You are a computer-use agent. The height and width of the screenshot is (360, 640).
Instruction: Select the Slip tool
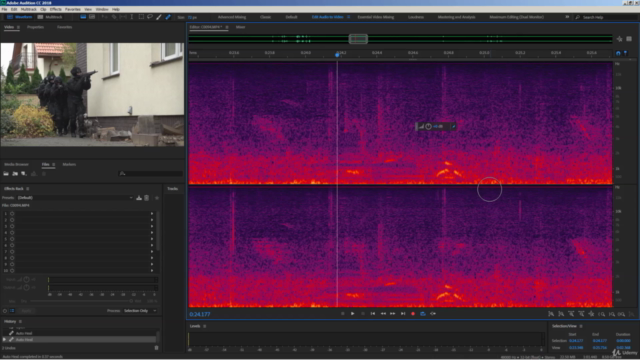pos(123,17)
